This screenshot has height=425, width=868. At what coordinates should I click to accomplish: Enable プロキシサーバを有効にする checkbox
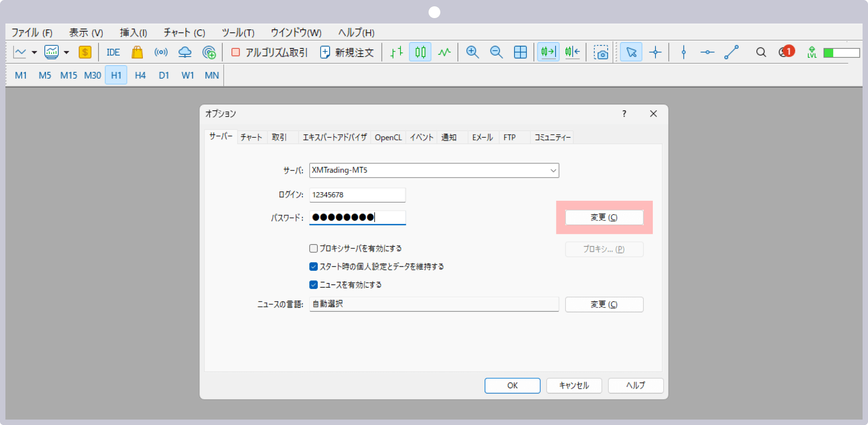313,248
